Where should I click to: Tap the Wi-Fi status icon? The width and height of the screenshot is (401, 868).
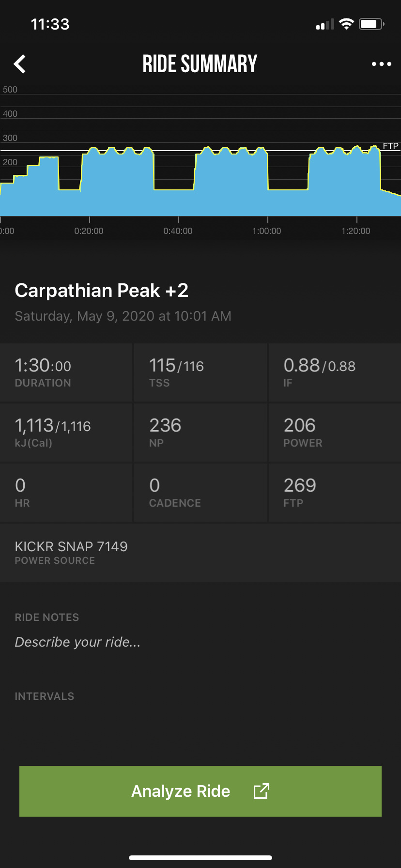click(x=346, y=24)
